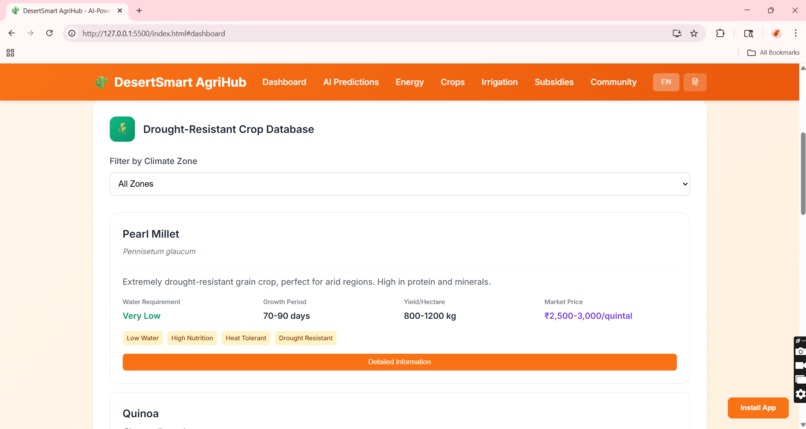Click the Install App button

758,408
